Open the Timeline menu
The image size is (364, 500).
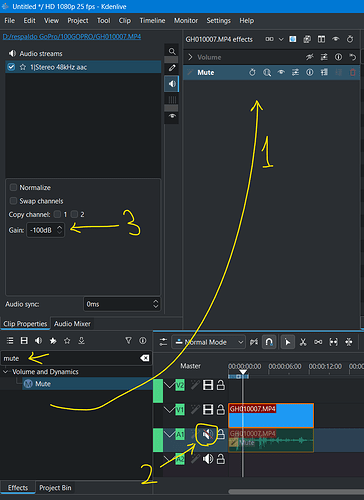pos(152,21)
